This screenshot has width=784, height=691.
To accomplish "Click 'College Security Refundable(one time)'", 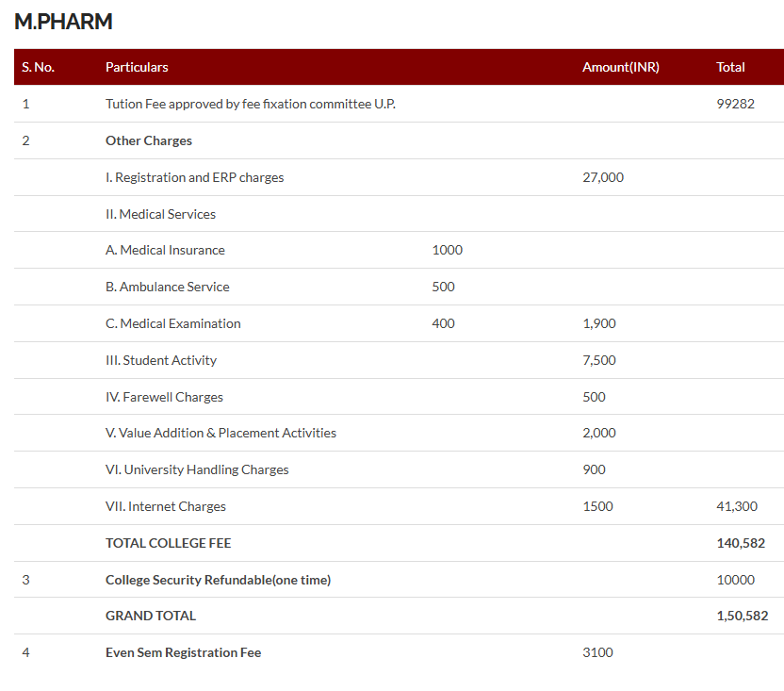I will [x=218, y=580].
